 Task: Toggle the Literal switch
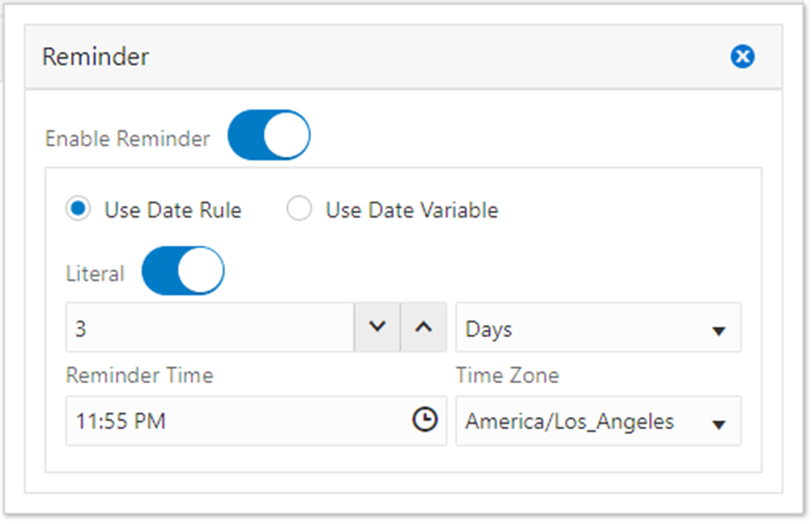point(183,271)
